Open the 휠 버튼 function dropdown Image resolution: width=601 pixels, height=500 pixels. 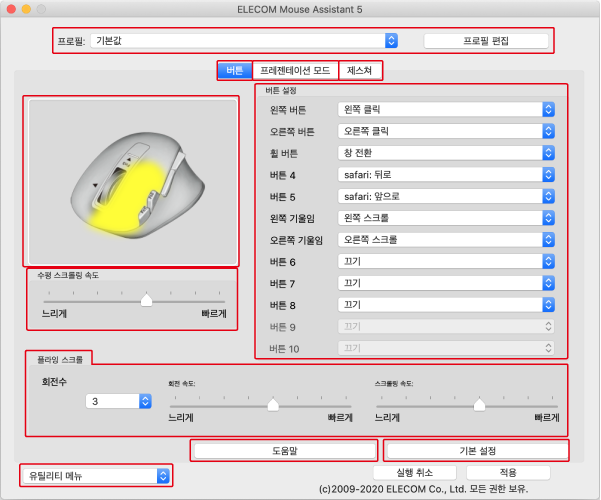(x=446, y=153)
